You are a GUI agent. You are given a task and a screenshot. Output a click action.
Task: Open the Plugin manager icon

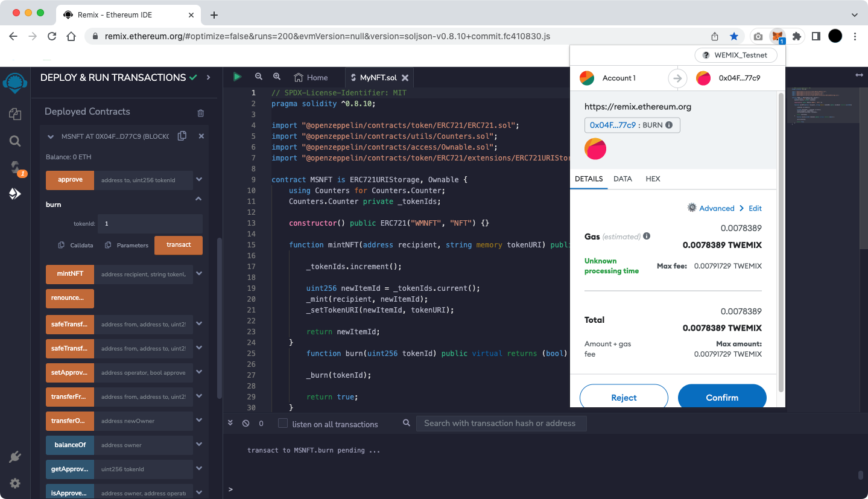15,457
